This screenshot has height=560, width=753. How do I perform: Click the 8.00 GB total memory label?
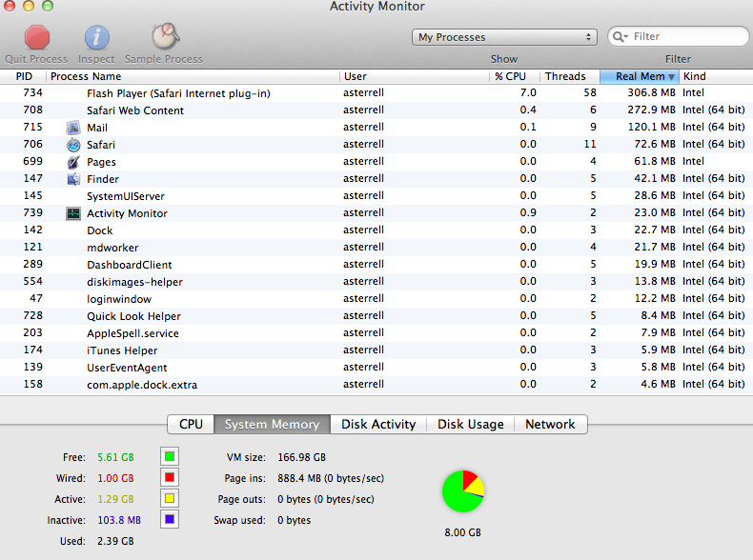[x=463, y=532]
